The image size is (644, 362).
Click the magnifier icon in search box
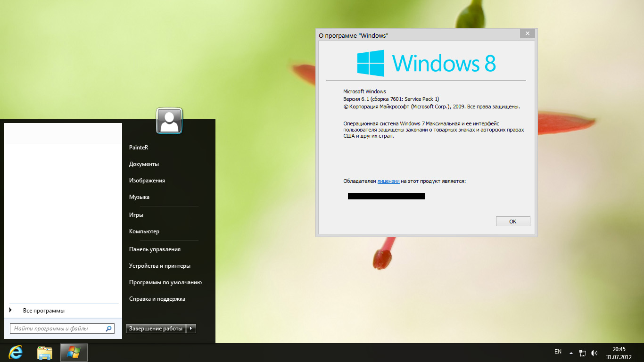[x=108, y=329]
